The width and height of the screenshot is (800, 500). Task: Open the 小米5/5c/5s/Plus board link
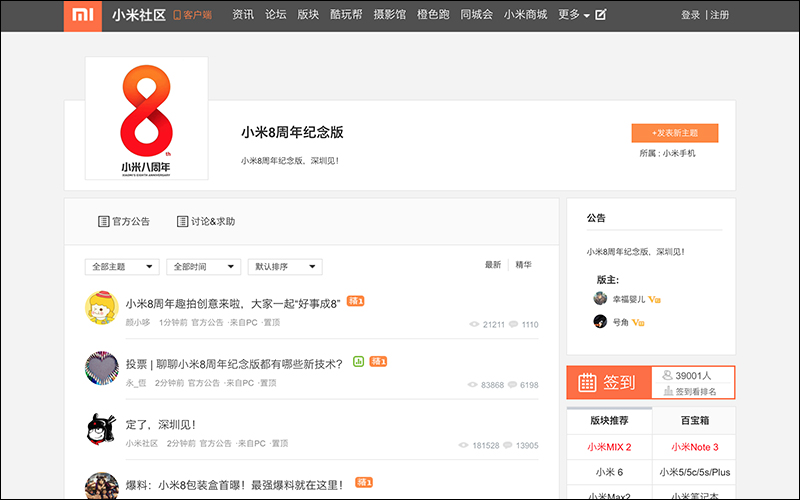[694, 472]
